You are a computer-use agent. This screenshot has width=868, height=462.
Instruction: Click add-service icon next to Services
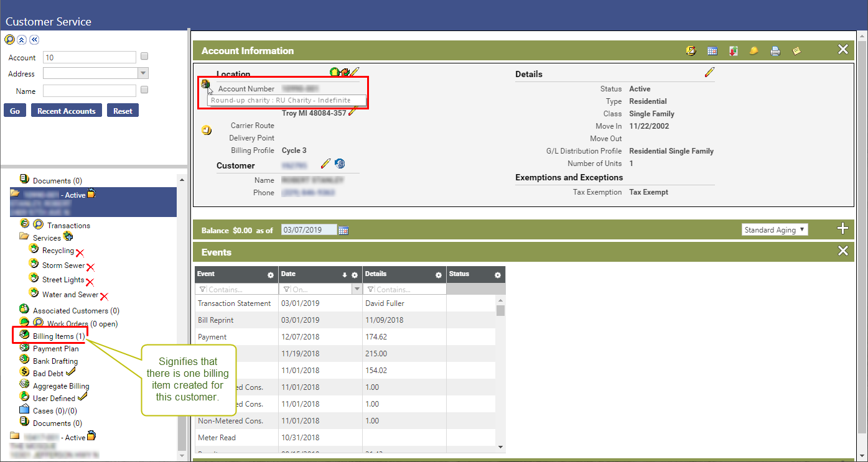pos(68,236)
